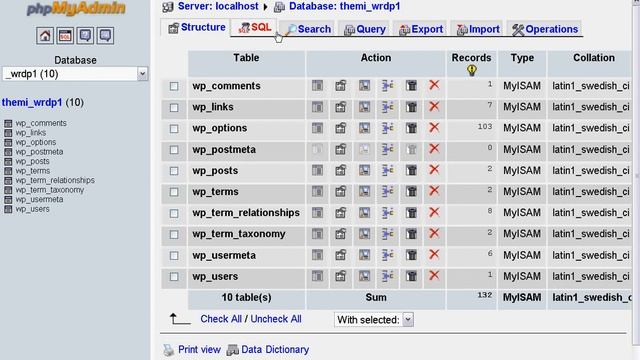
Task: Open the phpMyAdmin documentation icon
Action: click(x=85, y=36)
